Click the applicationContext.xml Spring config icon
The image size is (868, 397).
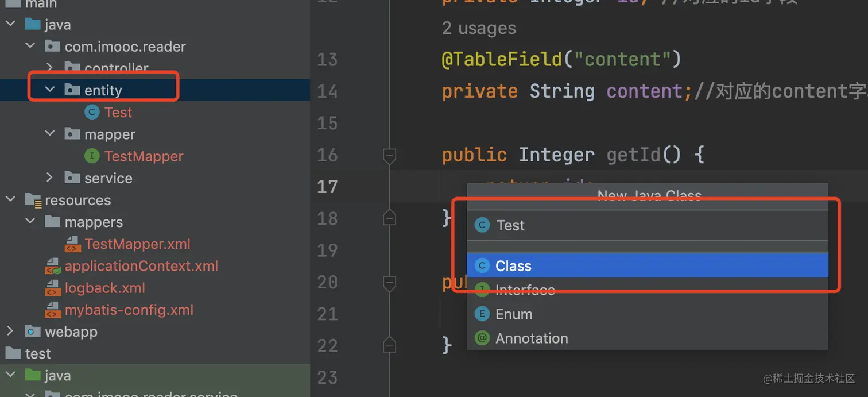tap(53, 266)
